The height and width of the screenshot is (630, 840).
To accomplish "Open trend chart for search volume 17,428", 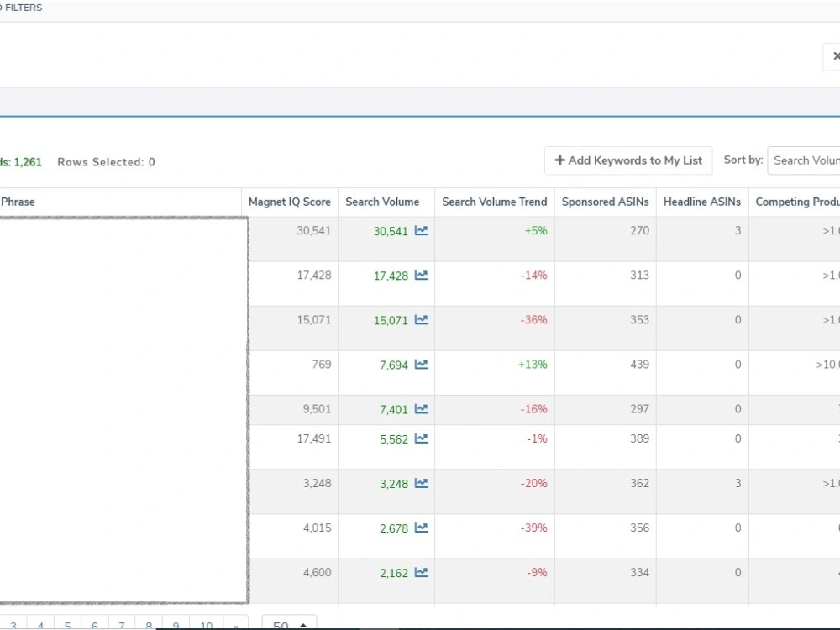I will tap(422, 276).
